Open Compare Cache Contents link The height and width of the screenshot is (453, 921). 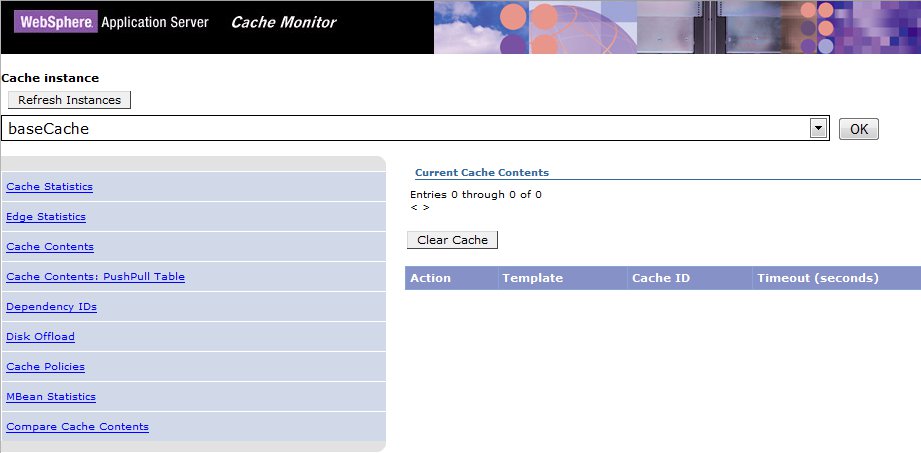coord(78,427)
